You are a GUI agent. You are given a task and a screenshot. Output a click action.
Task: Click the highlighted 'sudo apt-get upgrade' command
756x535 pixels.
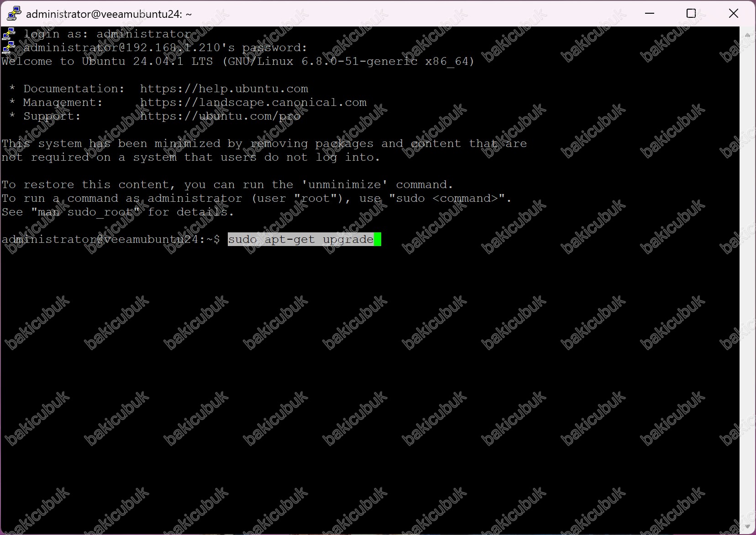[x=301, y=239]
